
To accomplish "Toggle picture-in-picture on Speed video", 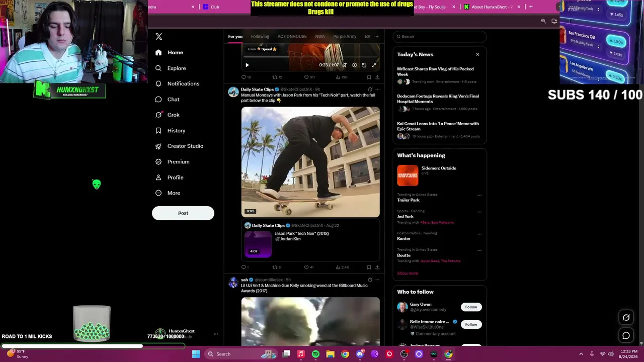I will pyautogui.click(x=364, y=65).
